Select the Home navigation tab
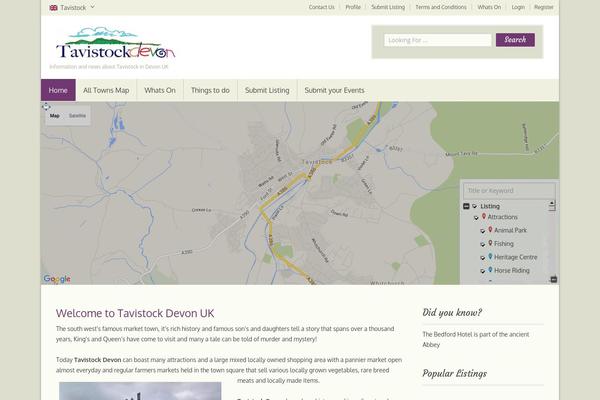 click(x=58, y=90)
